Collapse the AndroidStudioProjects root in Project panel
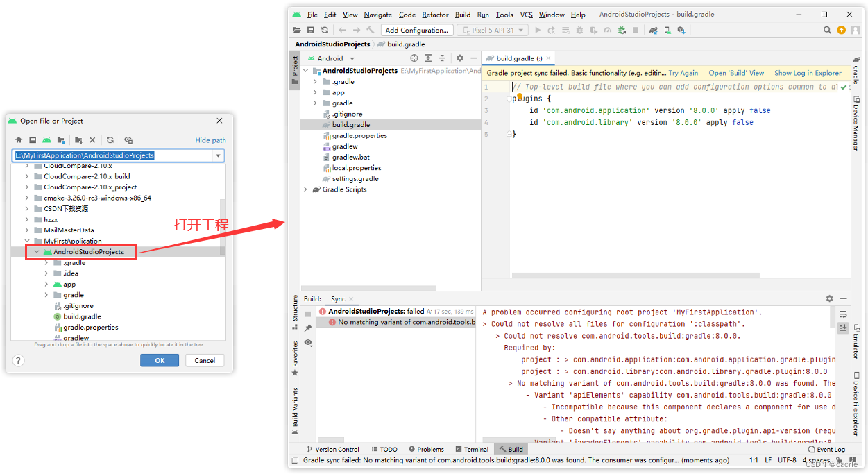The height and width of the screenshot is (474, 868). coord(305,71)
